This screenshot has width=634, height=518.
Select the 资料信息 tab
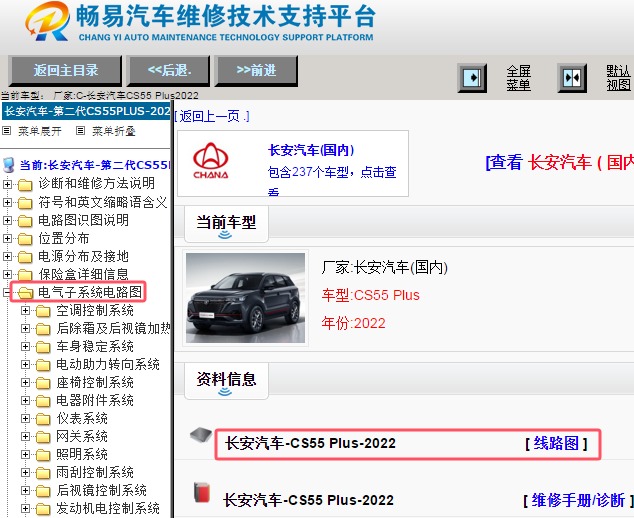(x=226, y=381)
